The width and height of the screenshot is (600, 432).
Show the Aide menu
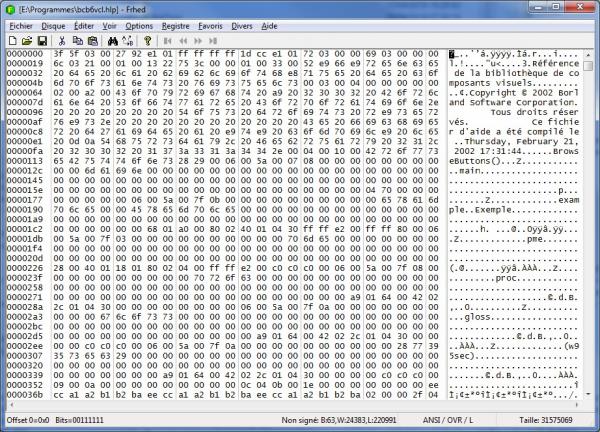tap(270, 24)
